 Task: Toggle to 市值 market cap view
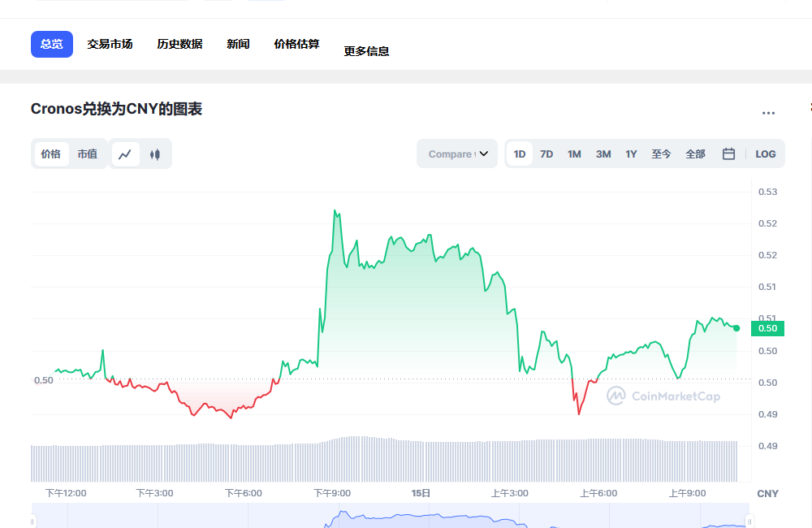tap(88, 154)
